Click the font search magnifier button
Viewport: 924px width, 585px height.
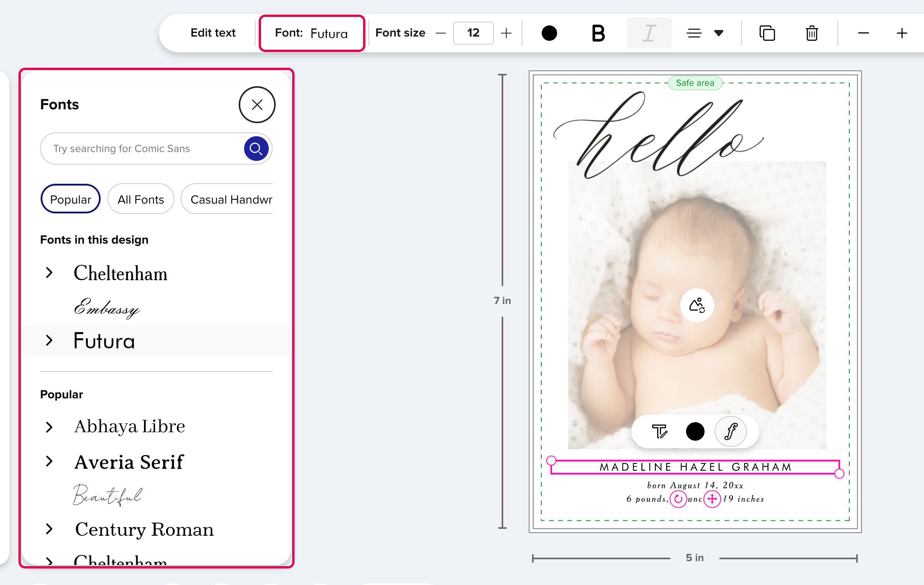256,149
